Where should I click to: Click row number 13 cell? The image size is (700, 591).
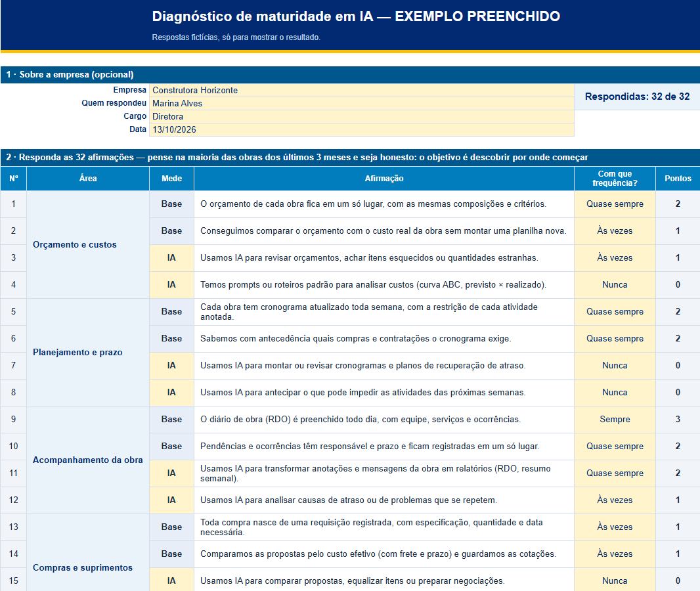pyautogui.click(x=13, y=527)
